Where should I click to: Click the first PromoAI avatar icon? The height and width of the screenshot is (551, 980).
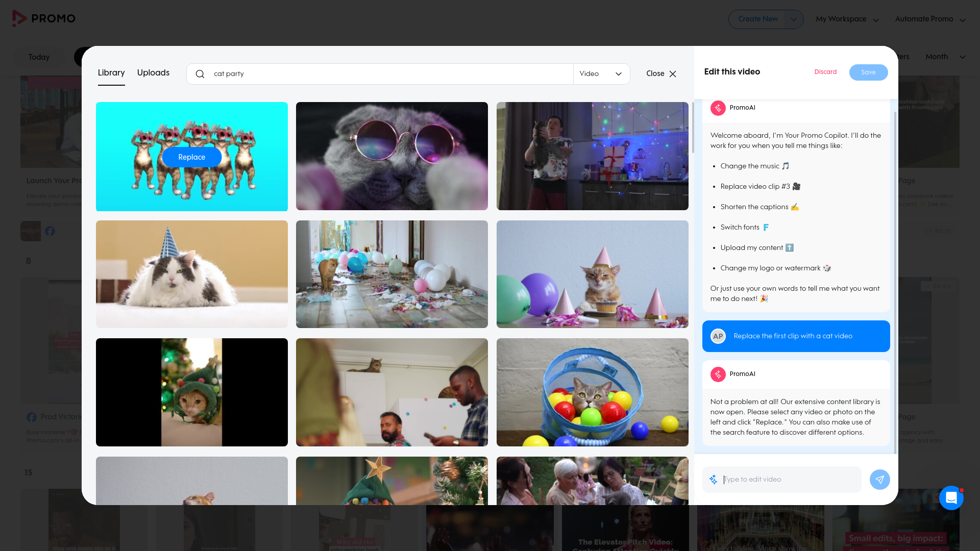[x=718, y=108]
